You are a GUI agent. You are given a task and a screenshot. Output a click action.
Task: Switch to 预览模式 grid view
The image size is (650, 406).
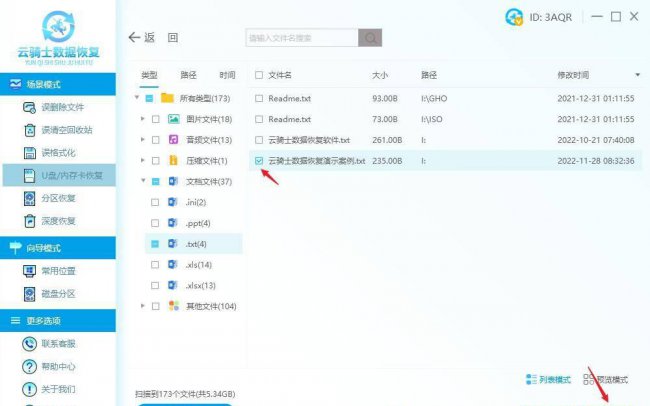tap(606, 379)
